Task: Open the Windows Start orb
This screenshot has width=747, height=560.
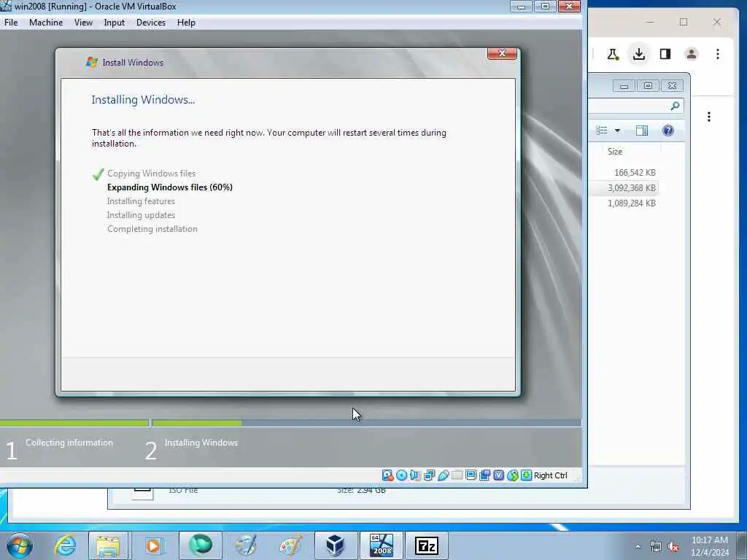Action: click(x=19, y=545)
